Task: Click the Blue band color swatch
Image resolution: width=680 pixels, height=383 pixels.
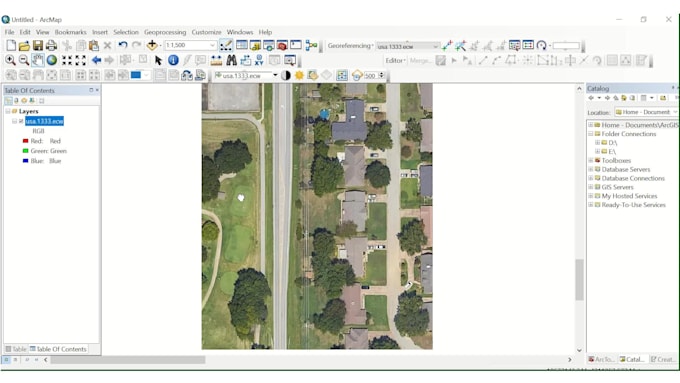Action: (25, 161)
